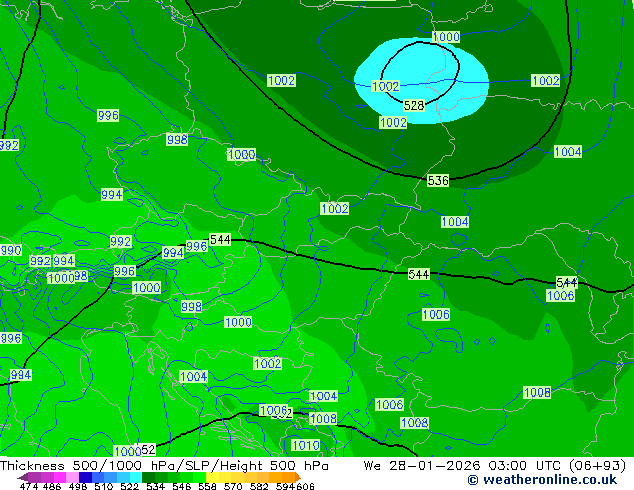Click the 536 height contour label
634x490 pixels.
coord(438,180)
